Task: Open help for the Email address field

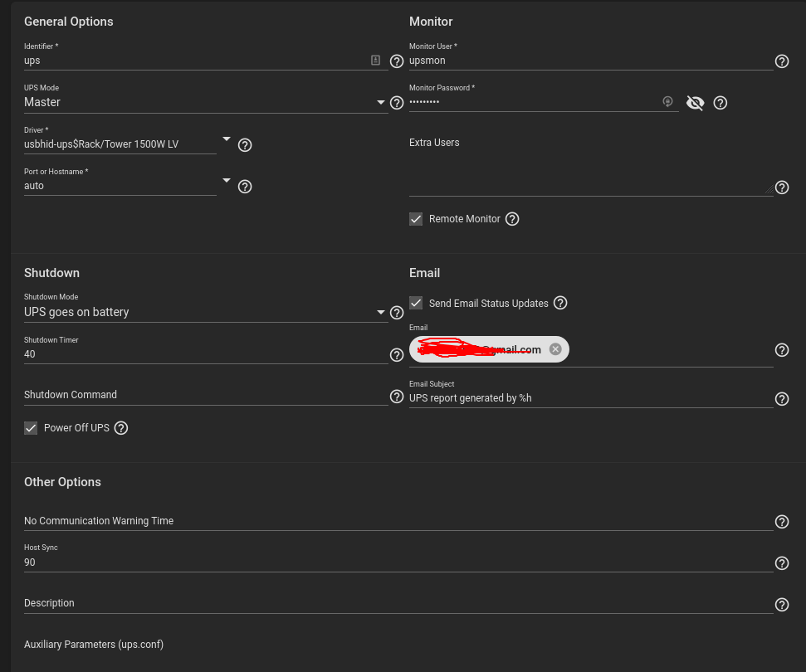Action: [781, 350]
